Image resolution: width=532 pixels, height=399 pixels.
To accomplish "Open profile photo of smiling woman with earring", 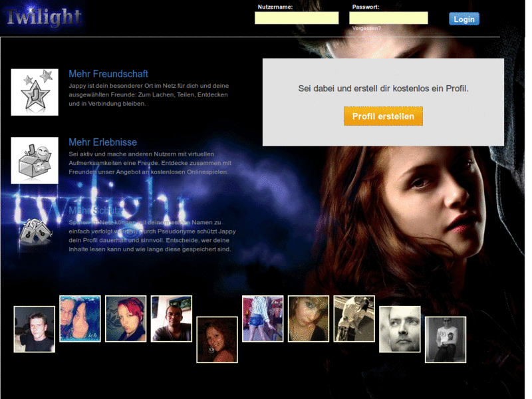I will (217, 340).
